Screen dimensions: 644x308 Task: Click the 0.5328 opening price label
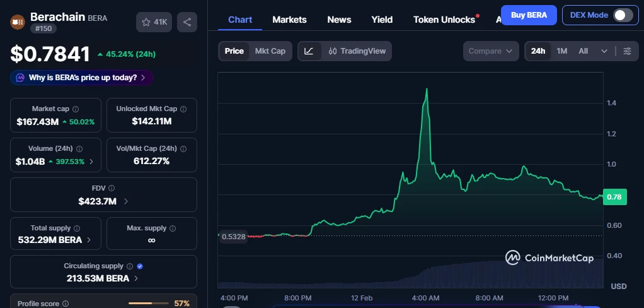click(233, 237)
